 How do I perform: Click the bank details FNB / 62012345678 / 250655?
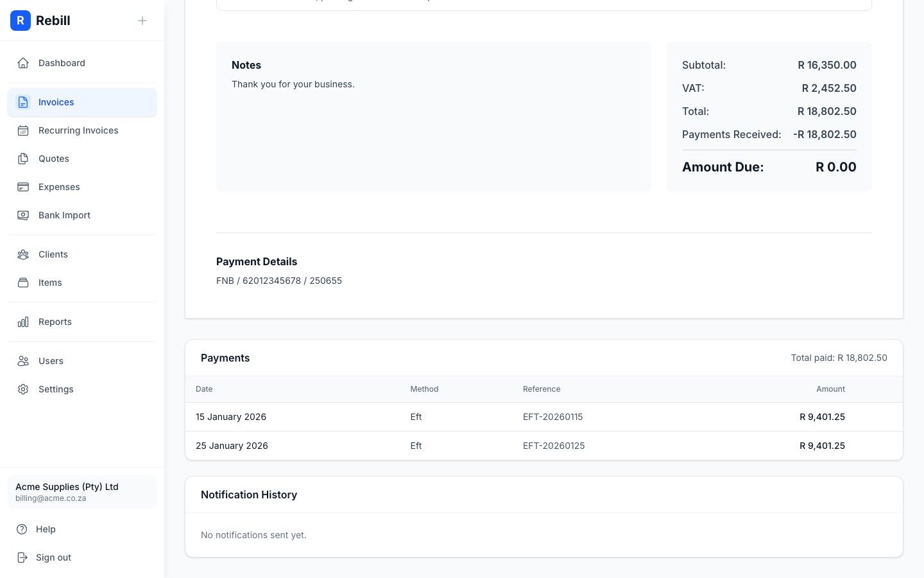[279, 281]
